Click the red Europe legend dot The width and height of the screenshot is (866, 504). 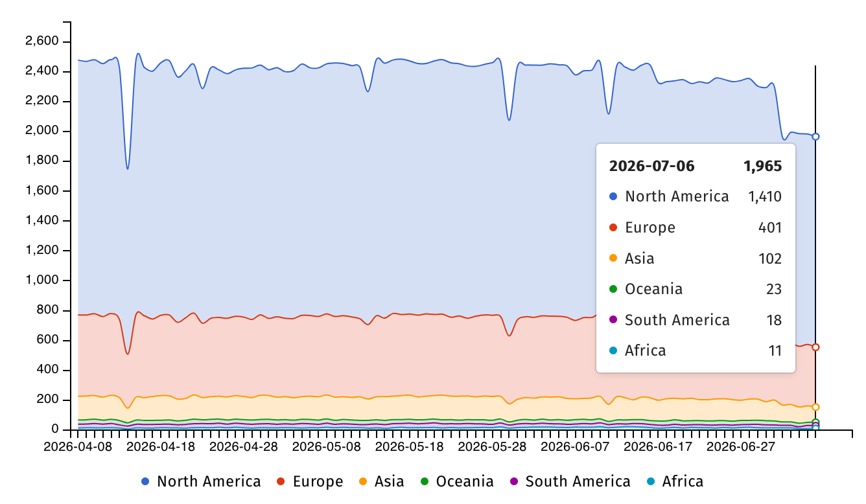281,481
